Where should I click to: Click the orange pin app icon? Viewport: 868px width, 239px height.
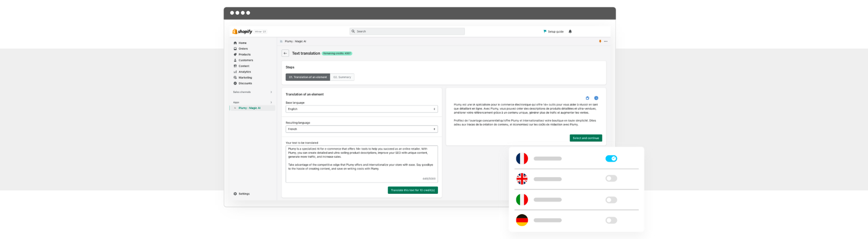[600, 41]
